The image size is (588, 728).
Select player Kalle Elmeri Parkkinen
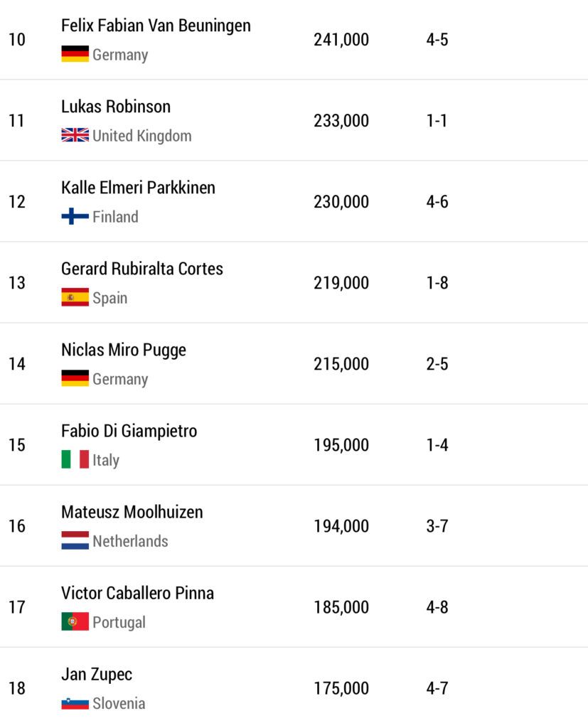pyautogui.click(x=138, y=188)
